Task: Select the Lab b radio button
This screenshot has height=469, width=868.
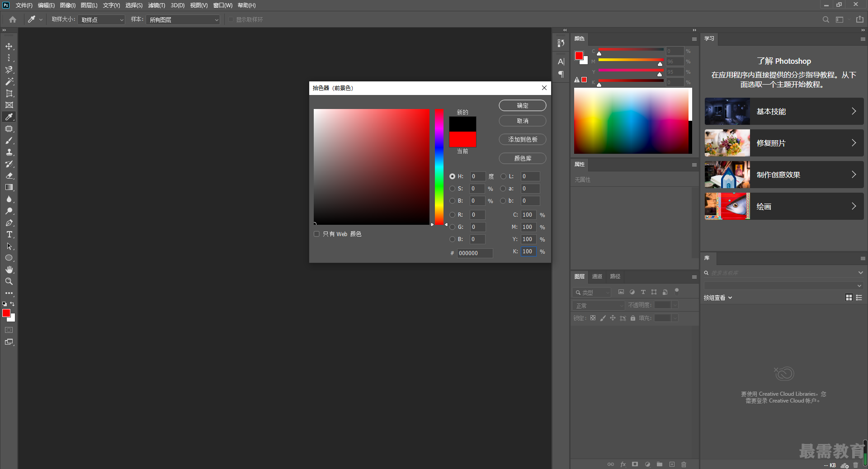Action: (x=503, y=201)
